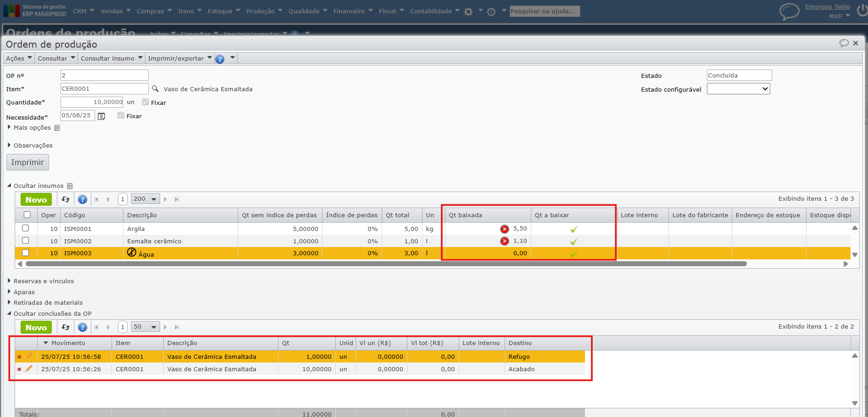
Task: Click Novo in the conclusões grid
Action: pyautogui.click(x=36, y=327)
